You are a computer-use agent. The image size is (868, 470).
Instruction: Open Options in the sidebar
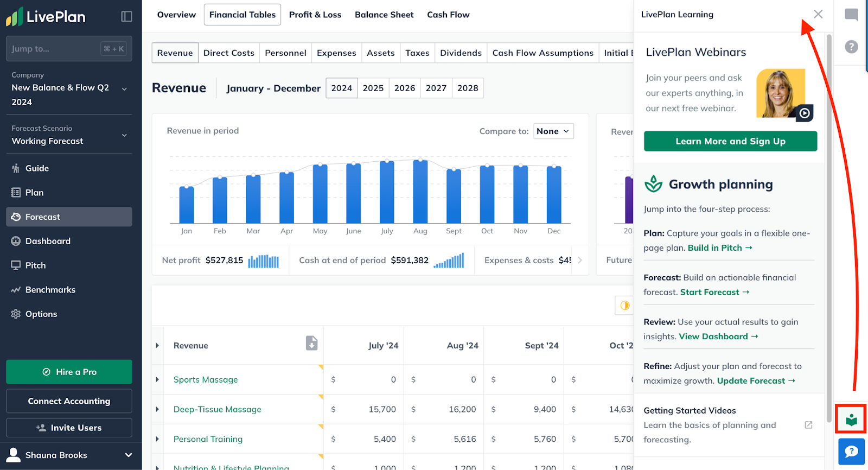click(x=69, y=314)
